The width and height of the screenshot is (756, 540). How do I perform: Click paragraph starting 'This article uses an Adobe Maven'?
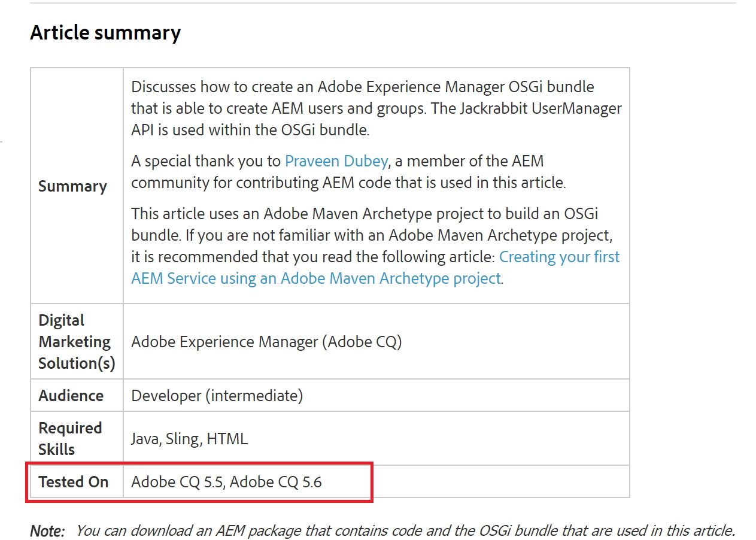point(375,246)
